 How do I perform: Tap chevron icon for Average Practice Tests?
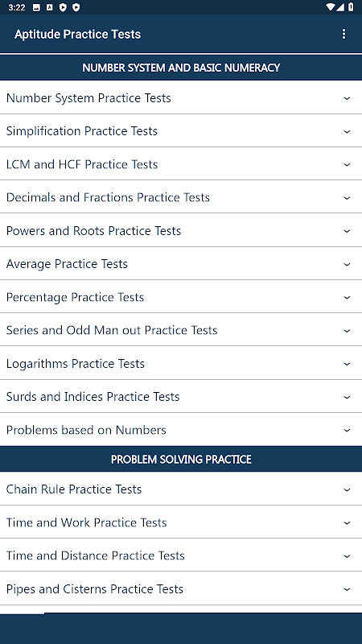pos(347,264)
